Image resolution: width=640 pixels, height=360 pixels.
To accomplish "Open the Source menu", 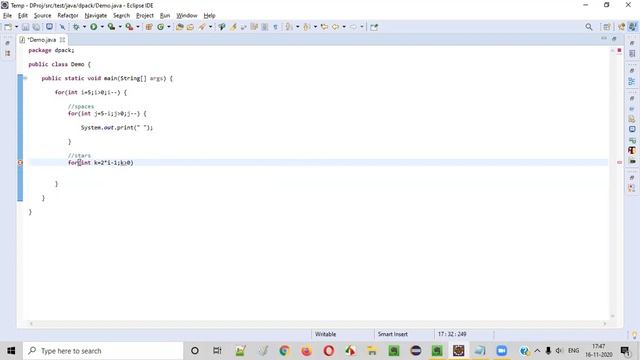I will [42, 16].
